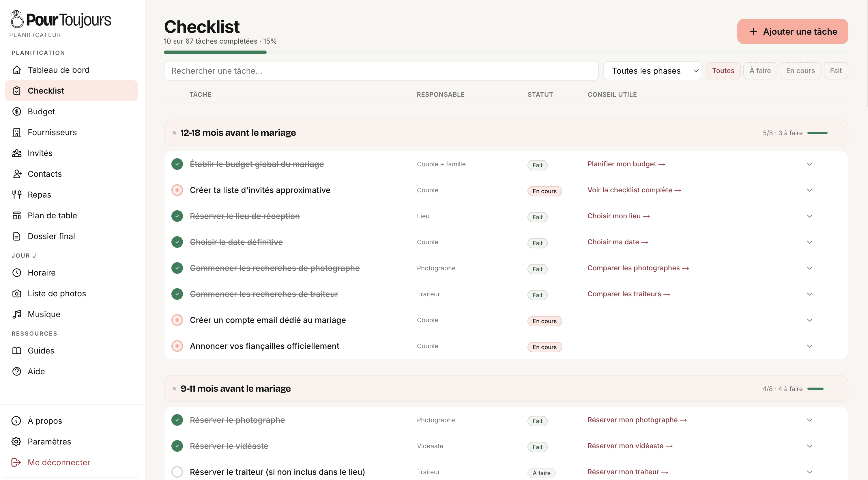The width and height of the screenshot is (868, 480).
Task: Toggle status circle for 'Créer ta liste d'invités approximative'
Action: click(177, 190)
